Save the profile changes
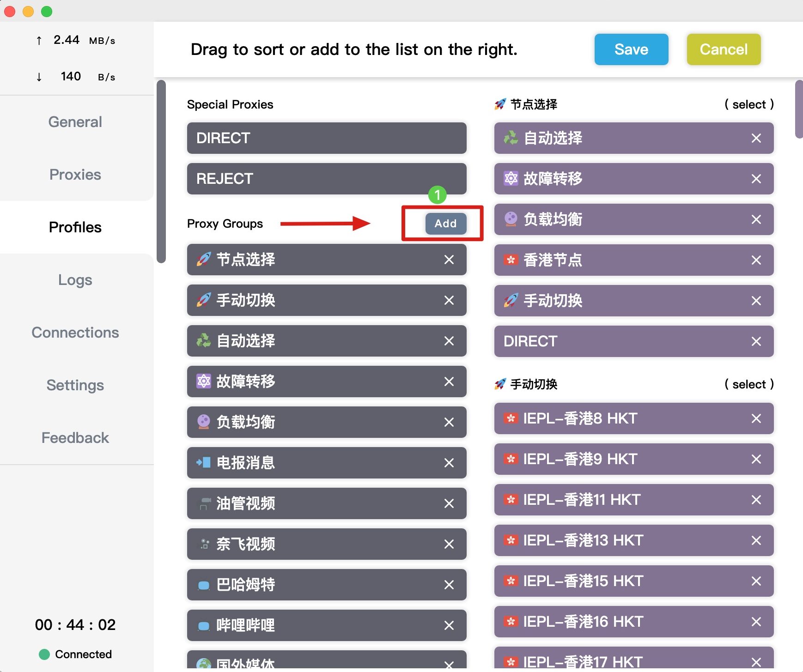This screenshot has height=672, width=803. (x=631, y=49)
